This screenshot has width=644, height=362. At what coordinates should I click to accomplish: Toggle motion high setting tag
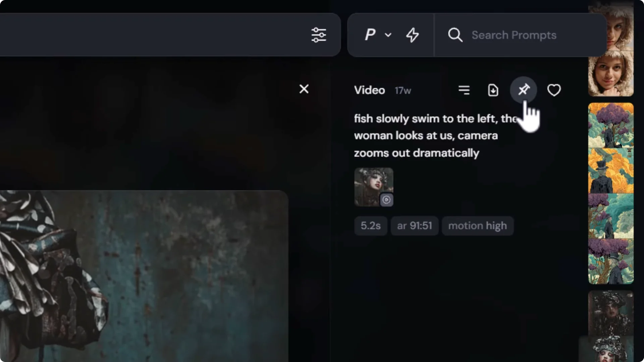coord(478,226)
